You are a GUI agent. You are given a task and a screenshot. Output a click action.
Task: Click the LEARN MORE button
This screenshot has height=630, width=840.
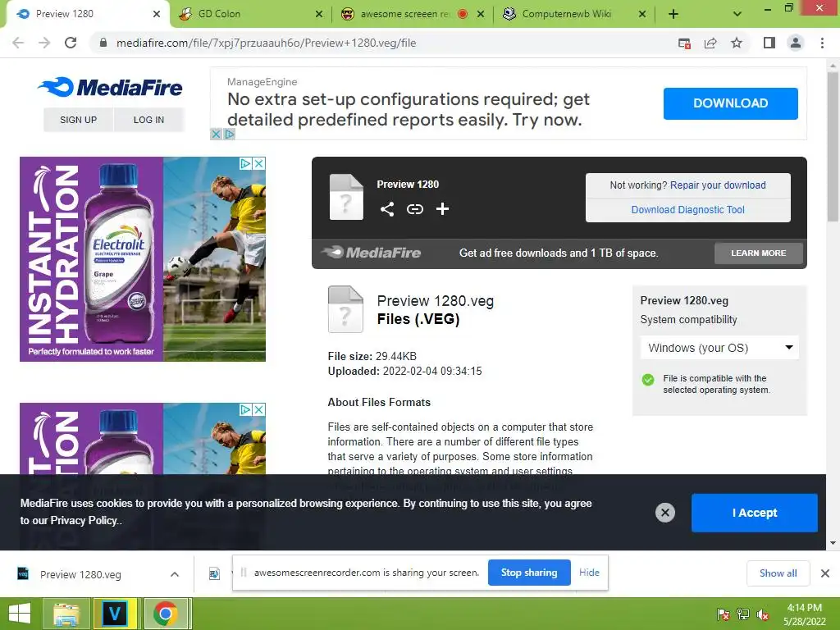click(x=759, y=253)
